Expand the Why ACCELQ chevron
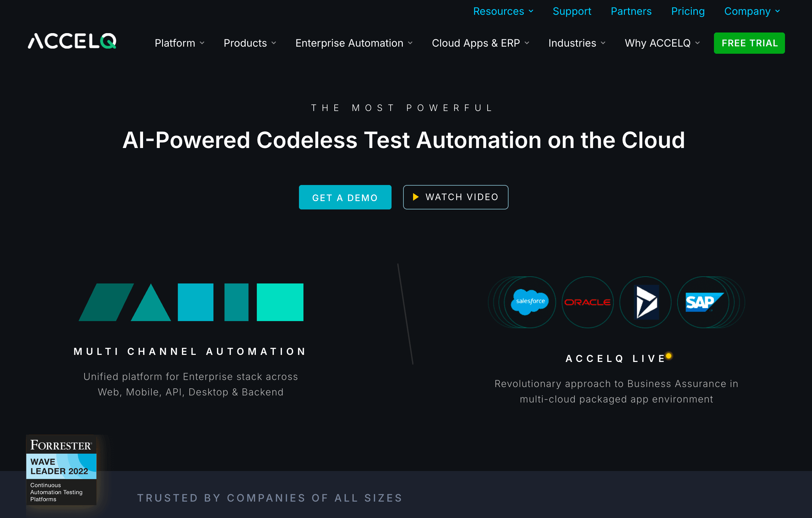 tap(697, 43)
